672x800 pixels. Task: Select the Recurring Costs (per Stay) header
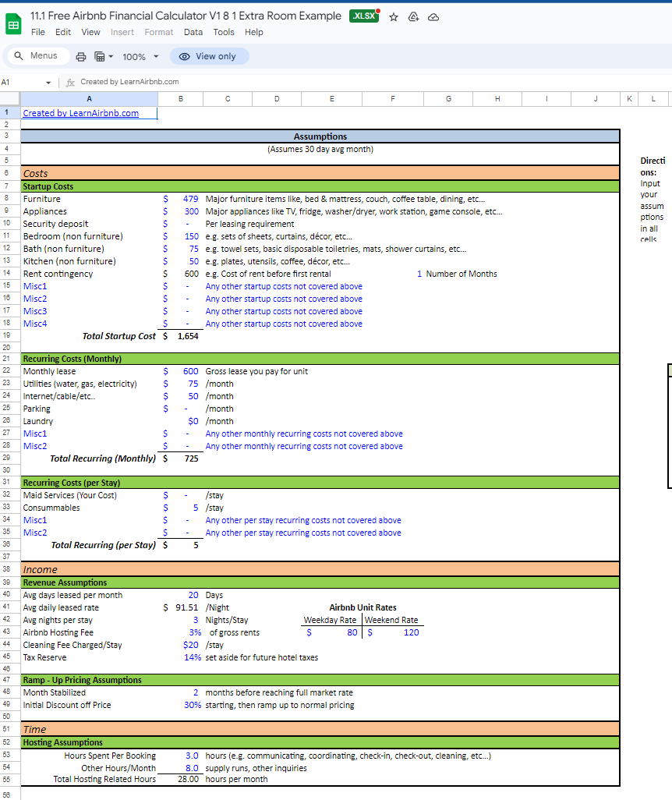tap(320, 483)
